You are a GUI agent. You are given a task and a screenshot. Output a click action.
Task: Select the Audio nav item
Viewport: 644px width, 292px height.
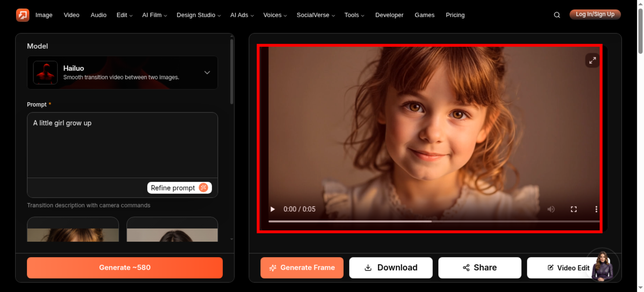[x=99, y=15]
